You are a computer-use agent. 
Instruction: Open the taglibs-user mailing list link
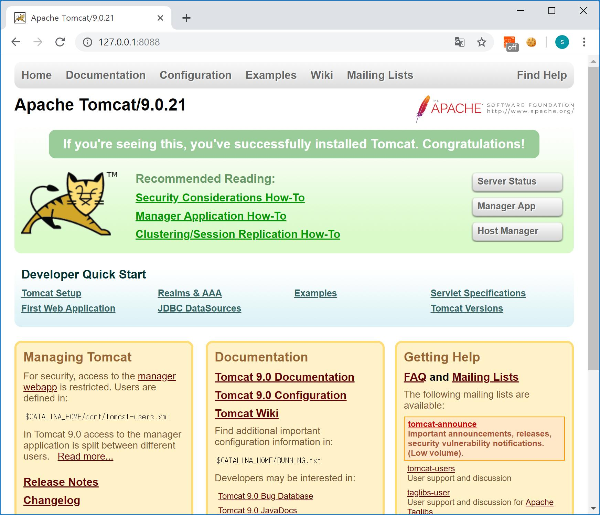click(x=428, y=492)
